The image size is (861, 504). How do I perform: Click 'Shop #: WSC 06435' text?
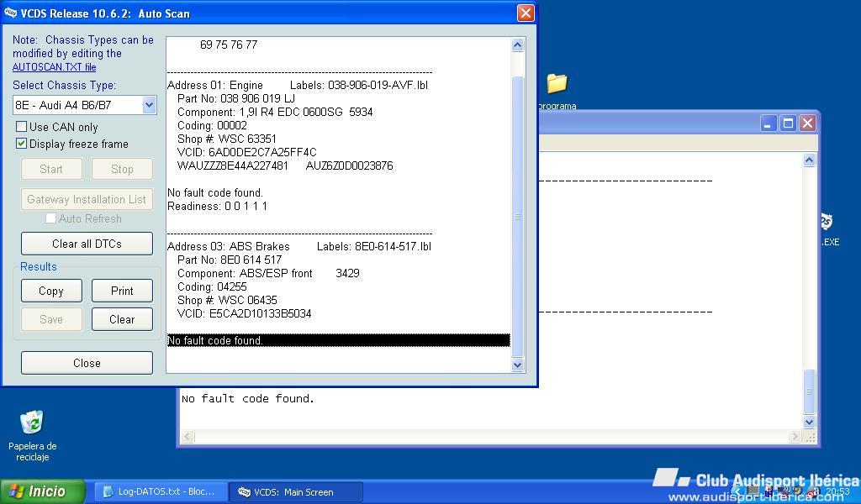pos(227,301)
